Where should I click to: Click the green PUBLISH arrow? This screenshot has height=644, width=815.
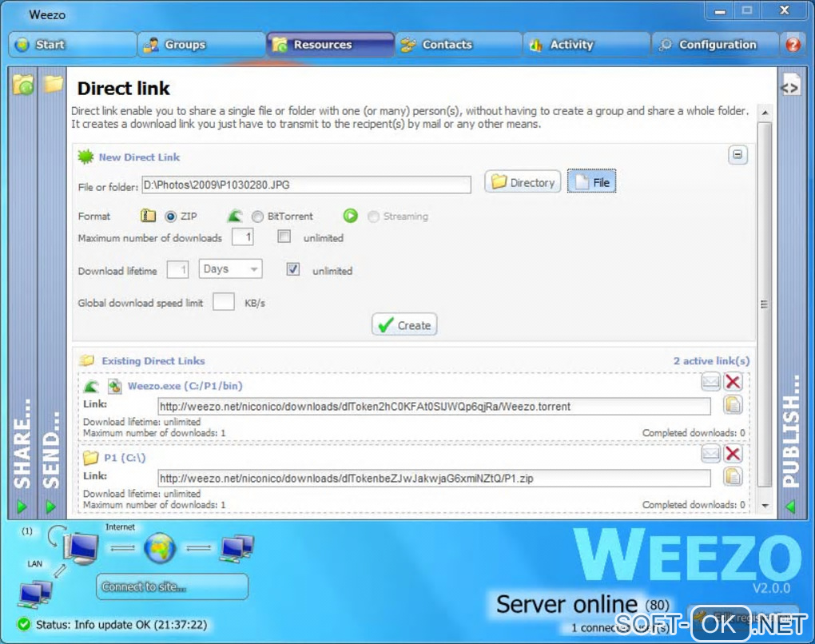pos(790,507)
